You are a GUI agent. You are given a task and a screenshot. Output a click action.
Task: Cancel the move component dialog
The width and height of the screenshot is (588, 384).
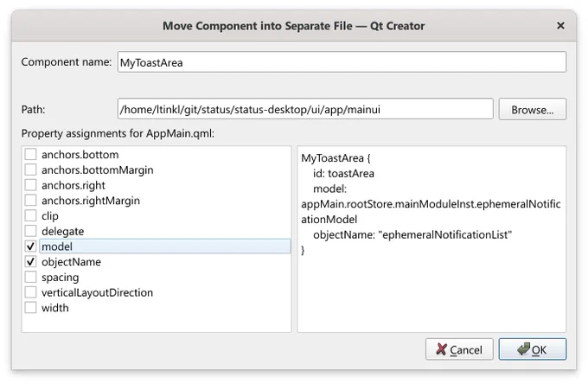click(459, 349)
